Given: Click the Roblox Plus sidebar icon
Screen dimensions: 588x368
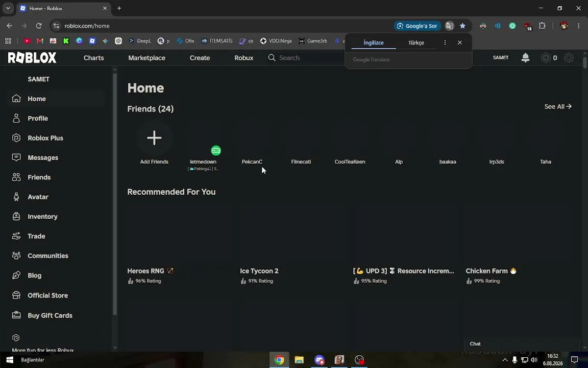Looking at the screenshot, I should pyautogui.click(x=16, y=138).
